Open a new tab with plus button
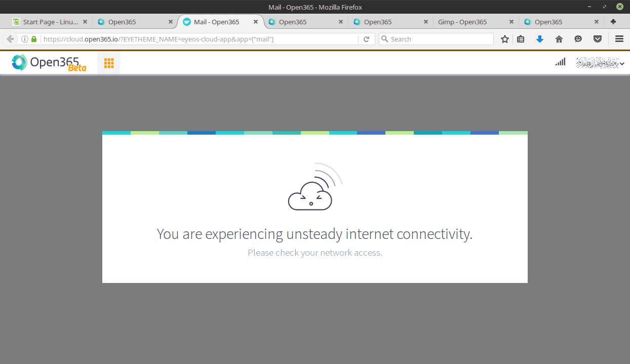Viewport: 630px width, 364px height. click(x=613, y=22)
